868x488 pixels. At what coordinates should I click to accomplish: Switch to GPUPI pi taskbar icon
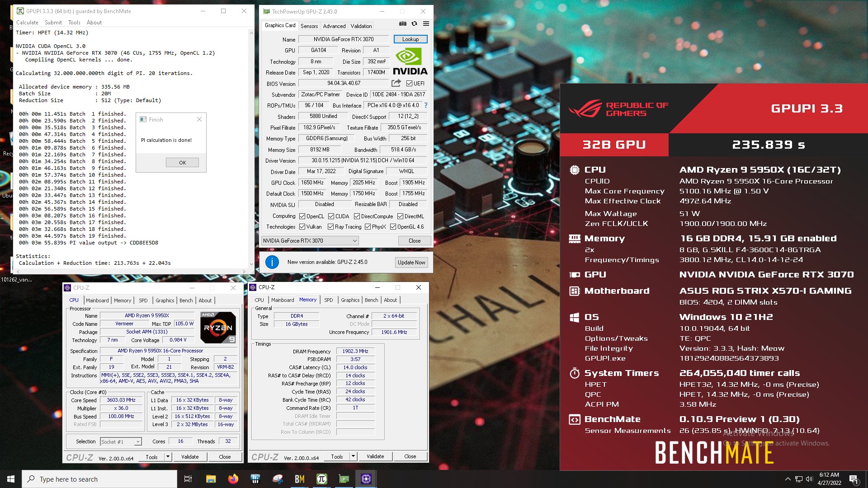[321, 479]
